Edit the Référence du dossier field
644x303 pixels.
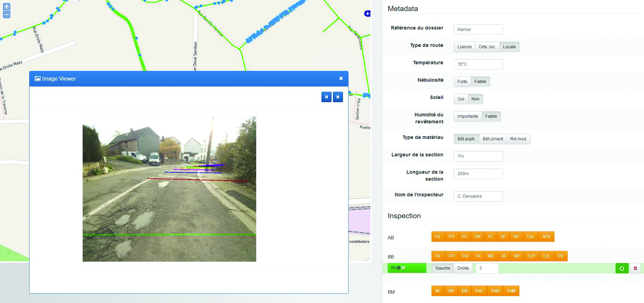click(478, 30)
